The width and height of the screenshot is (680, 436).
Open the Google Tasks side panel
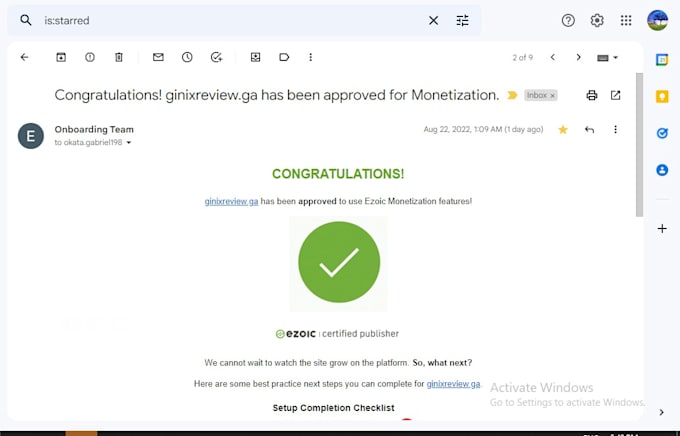pos(662,133)
